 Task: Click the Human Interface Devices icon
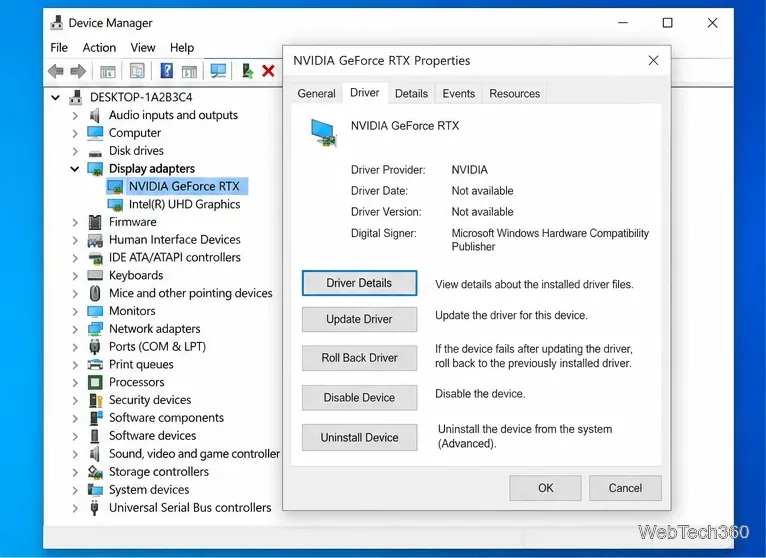(x=95, y=240)
